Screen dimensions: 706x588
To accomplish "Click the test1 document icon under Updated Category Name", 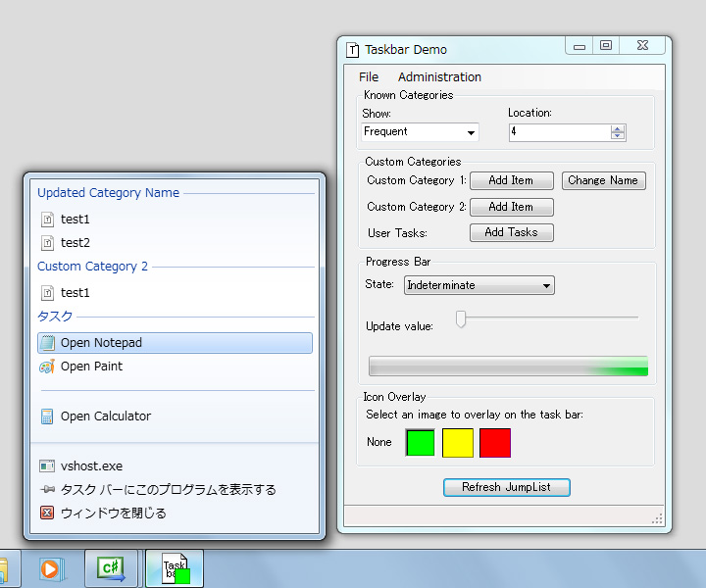I will tap(47, 220).
